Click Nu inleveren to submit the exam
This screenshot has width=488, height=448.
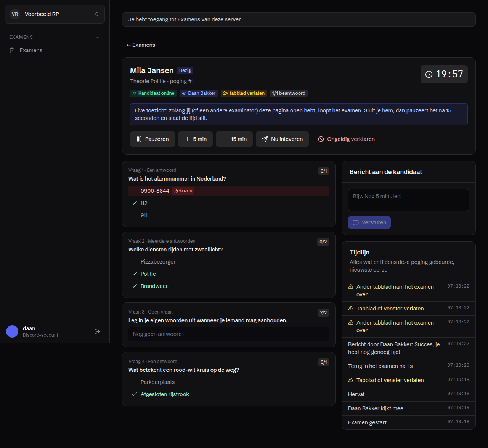coord(282,139)
